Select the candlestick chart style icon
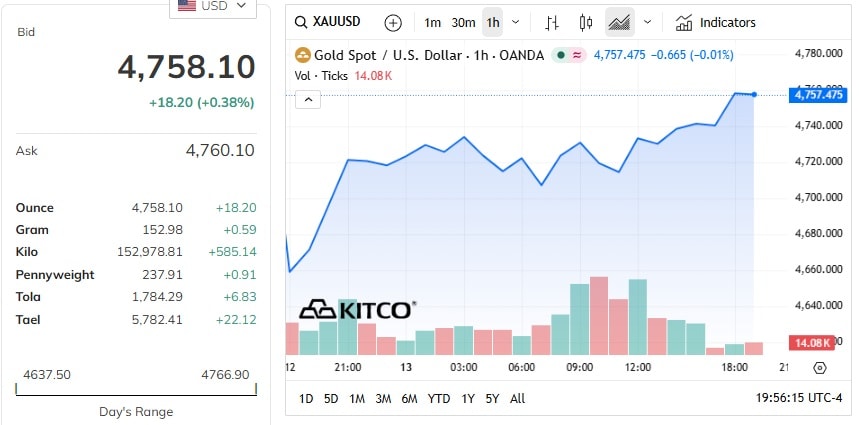The height and width of the screenshot is (425, 859). 586,22
